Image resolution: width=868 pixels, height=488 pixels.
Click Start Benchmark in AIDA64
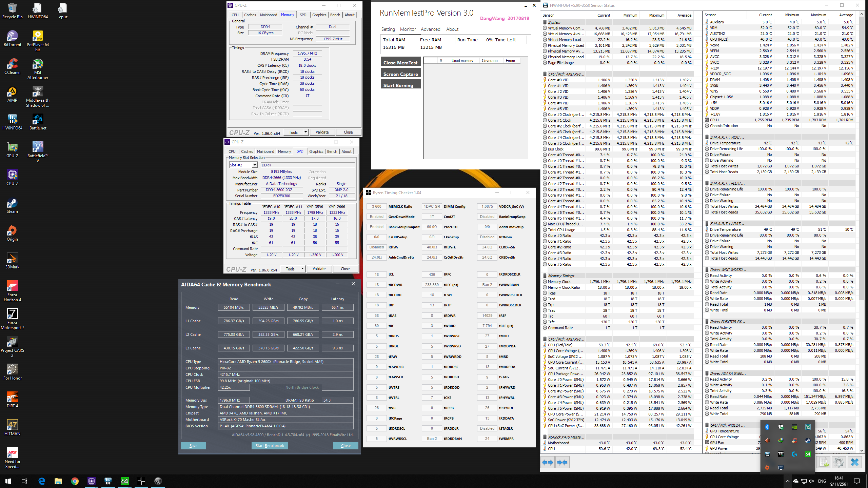(x=270, y=446)
